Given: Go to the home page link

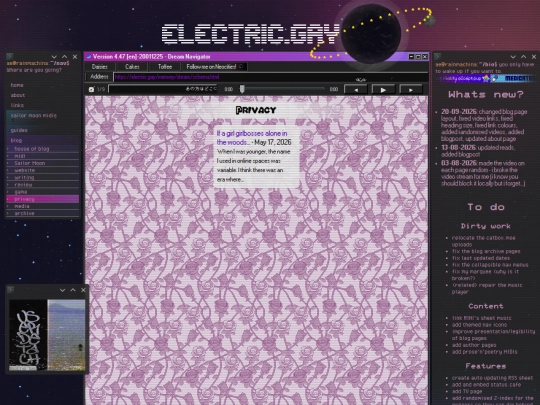Looking at the screenshot, I should pyautogui.click(x=17, y=85).
